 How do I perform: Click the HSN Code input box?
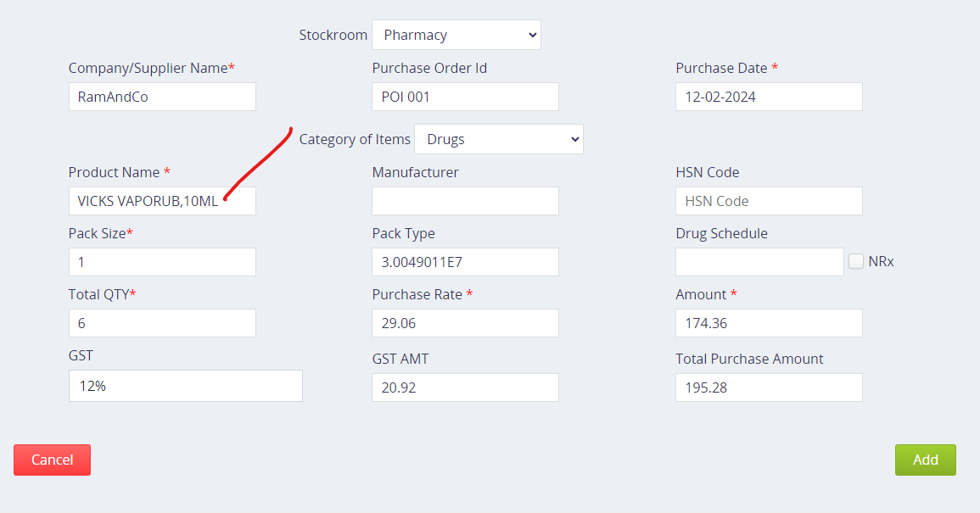769,201
